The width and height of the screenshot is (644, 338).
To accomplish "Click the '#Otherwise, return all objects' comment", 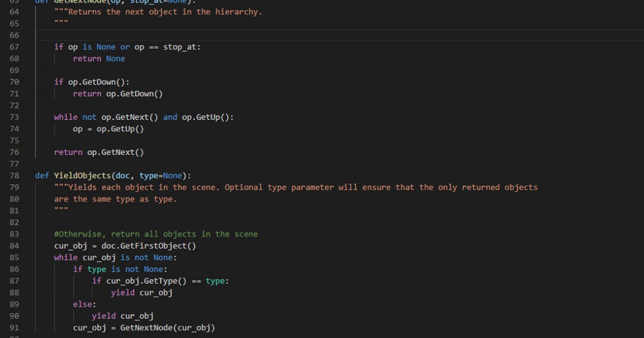I will pyautogui.click(x=156, y=234).
